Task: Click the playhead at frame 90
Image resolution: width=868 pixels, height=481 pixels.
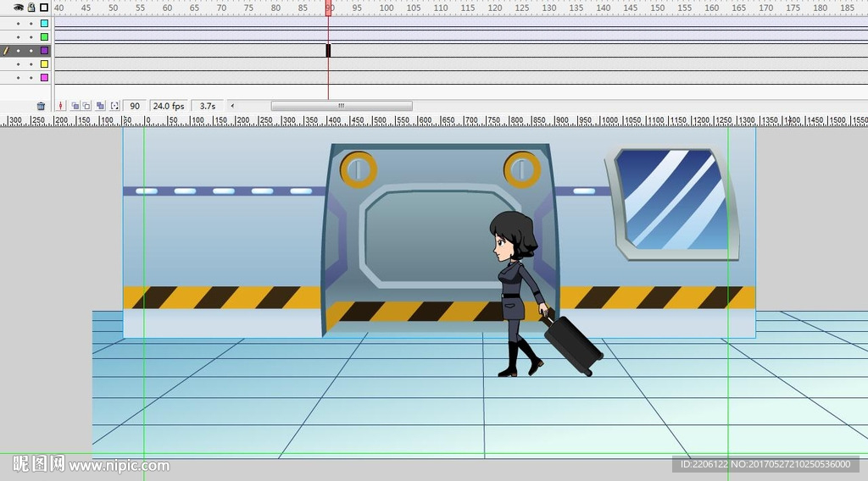Action: (328, 8)
